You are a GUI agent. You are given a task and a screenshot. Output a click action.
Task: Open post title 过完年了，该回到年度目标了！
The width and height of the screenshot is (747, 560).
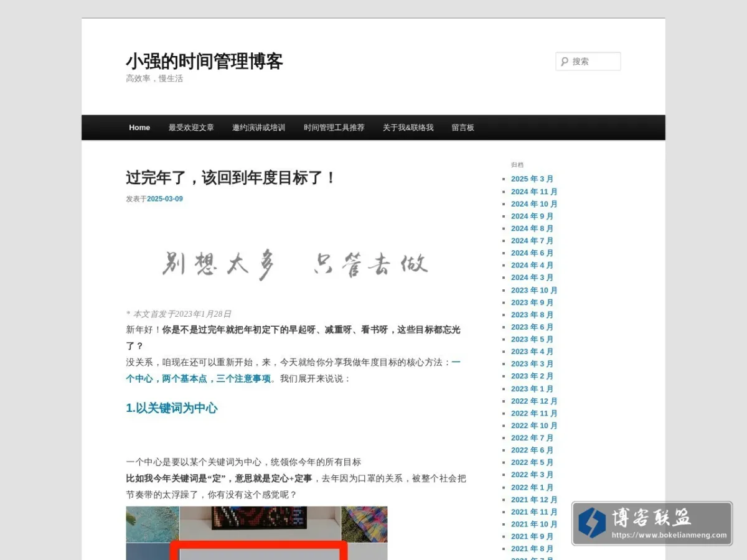click(232, 177)
